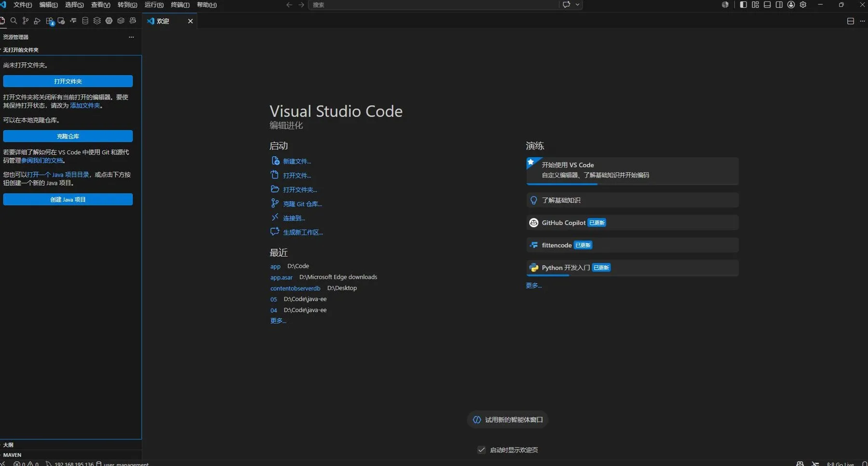Open the Search view in activity bar
Screen dimensions: 868x466
[14, 21]
